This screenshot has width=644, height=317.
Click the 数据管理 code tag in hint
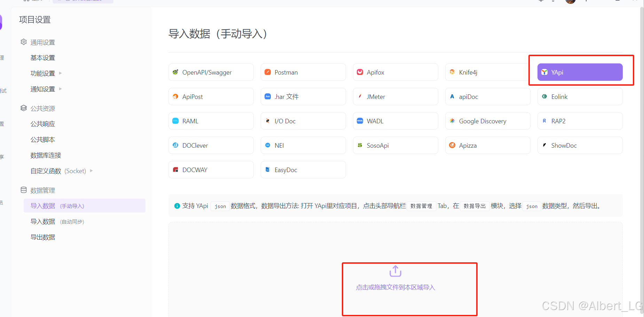point(421,206)
